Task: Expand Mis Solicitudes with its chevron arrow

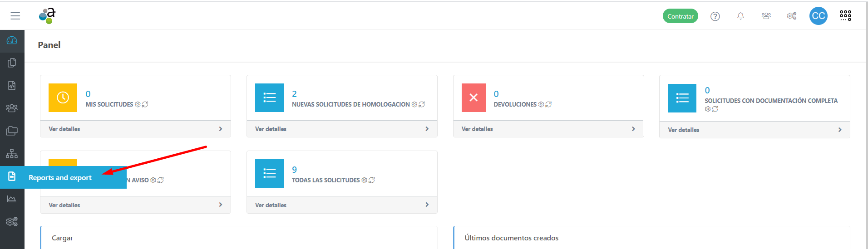Action: (221, 129)
